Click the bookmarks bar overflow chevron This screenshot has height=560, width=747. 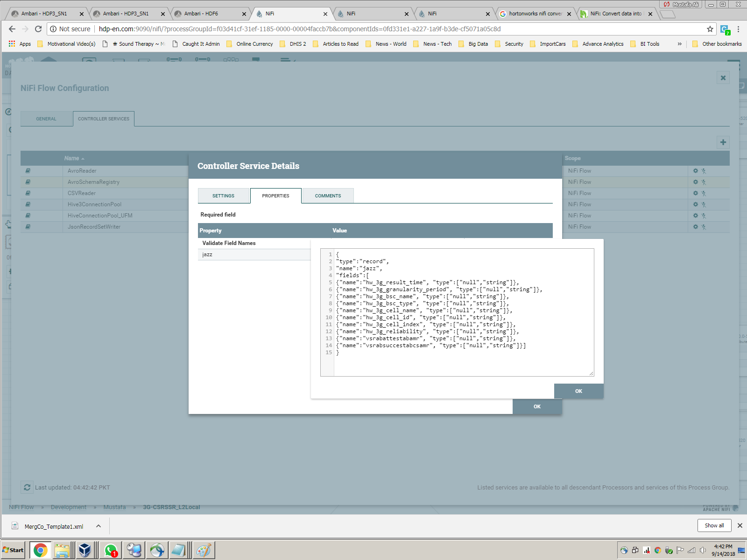679,43
